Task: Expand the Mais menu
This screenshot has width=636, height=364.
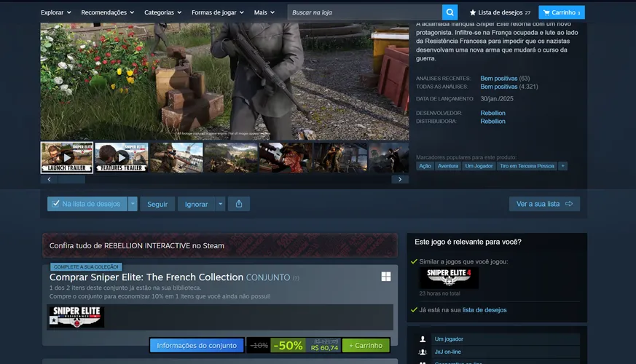Action: tap(264, 12)
